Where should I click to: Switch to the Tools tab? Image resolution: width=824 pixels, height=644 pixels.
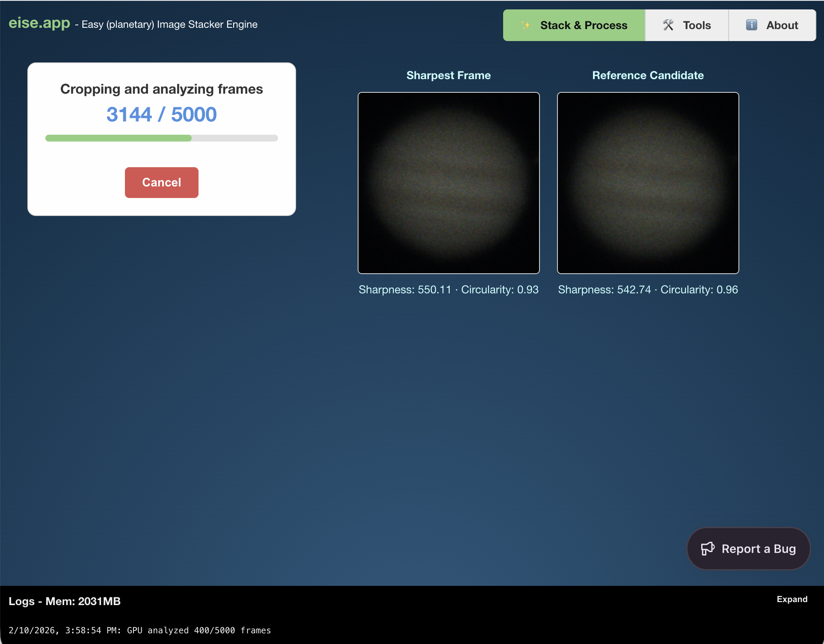[686, 25]
